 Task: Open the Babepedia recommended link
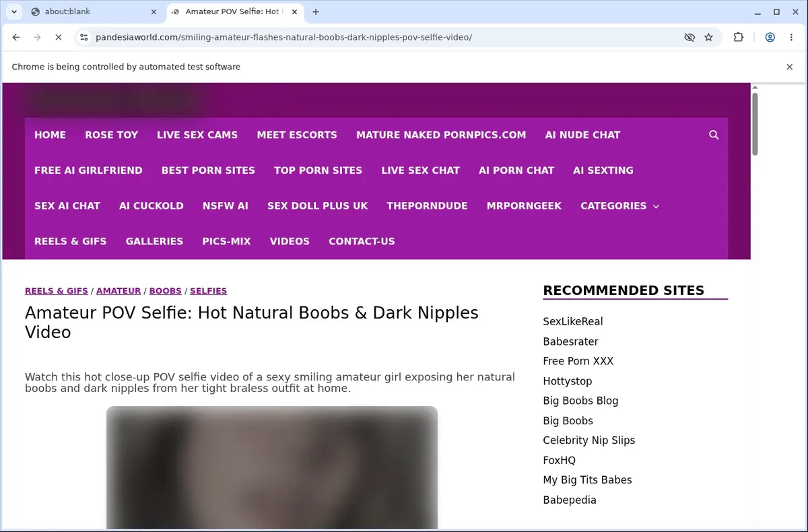[570, 500]
